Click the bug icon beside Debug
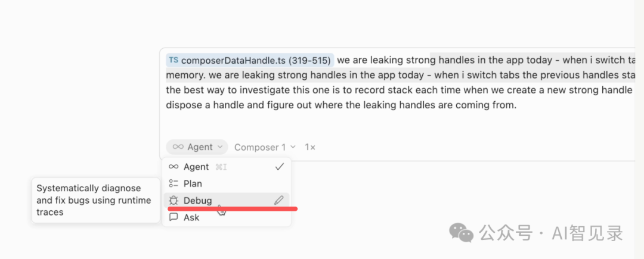 coord(174,201)
